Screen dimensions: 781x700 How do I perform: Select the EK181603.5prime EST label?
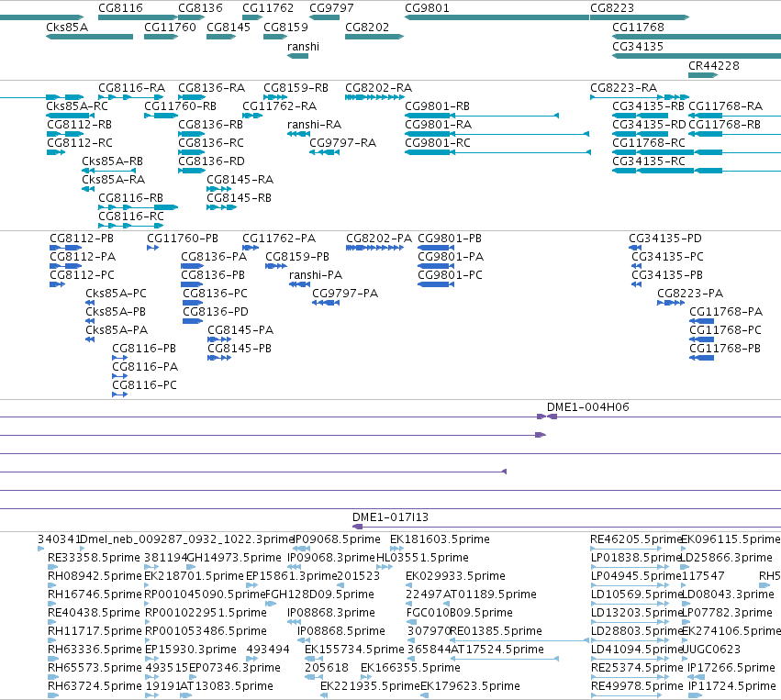coord(440,539)
